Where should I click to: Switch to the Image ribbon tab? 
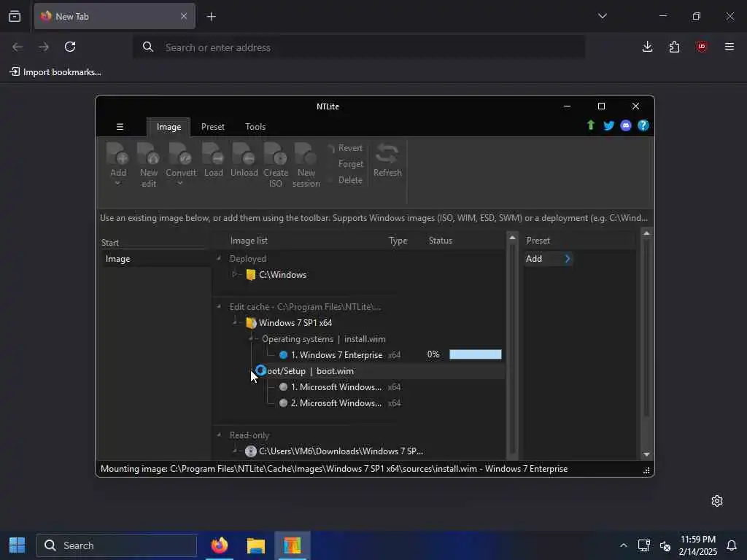coord(169,127)
